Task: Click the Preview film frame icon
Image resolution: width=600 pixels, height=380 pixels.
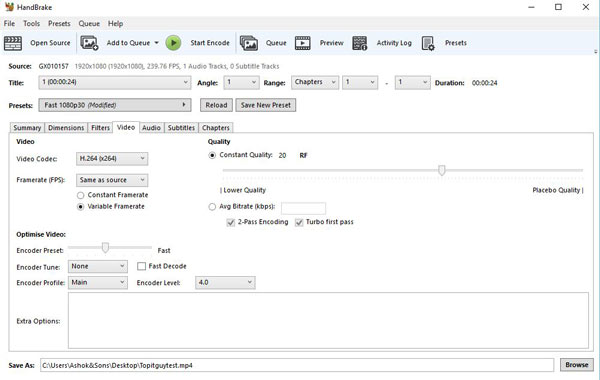Action: pos(303,43)
